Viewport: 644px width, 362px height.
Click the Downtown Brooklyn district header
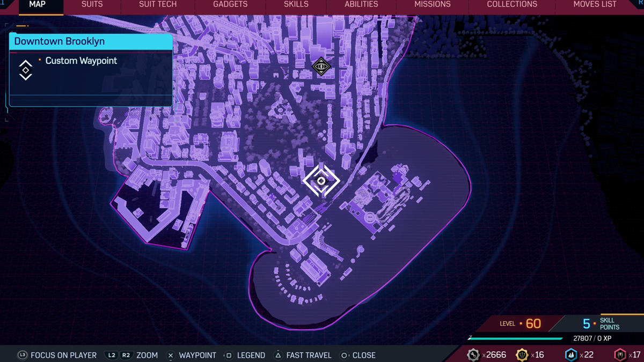coord(90,41)
